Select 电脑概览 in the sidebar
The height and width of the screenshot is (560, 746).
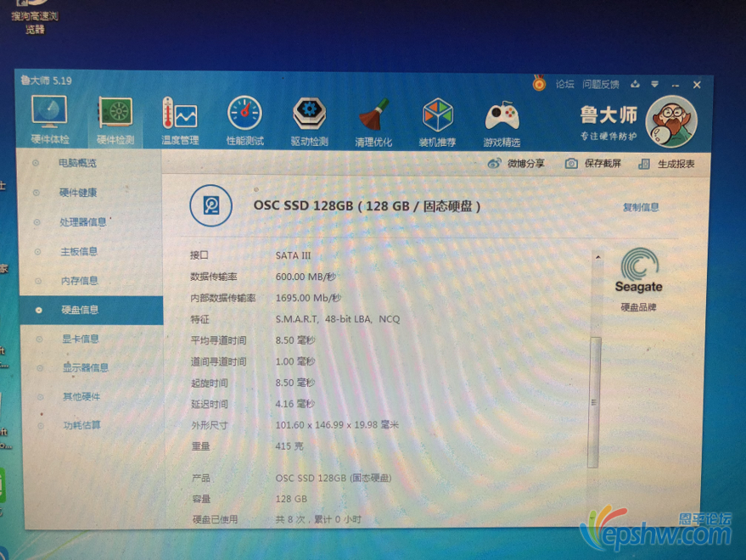[77, 163]
